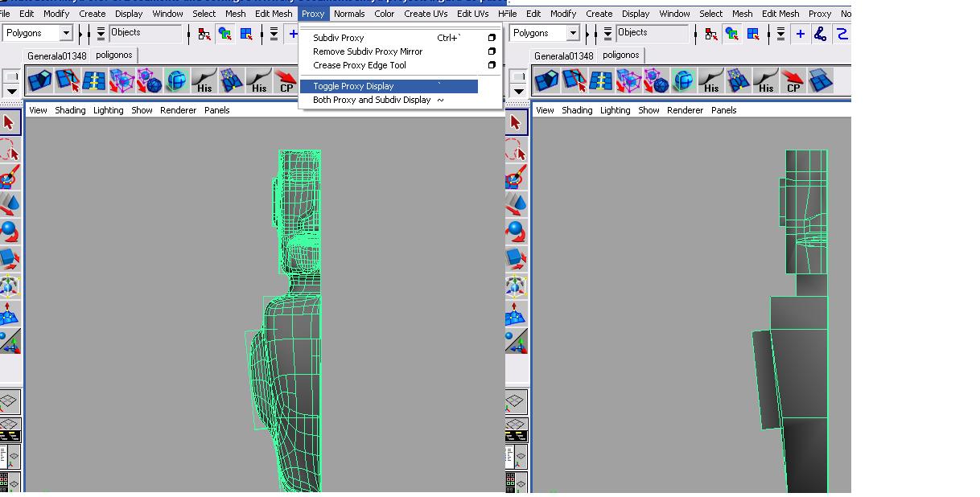Click green sphere smooth icon in right shelf
This screenshot has width=980, height=497.
pyautogui.click(x=683, y=80)
